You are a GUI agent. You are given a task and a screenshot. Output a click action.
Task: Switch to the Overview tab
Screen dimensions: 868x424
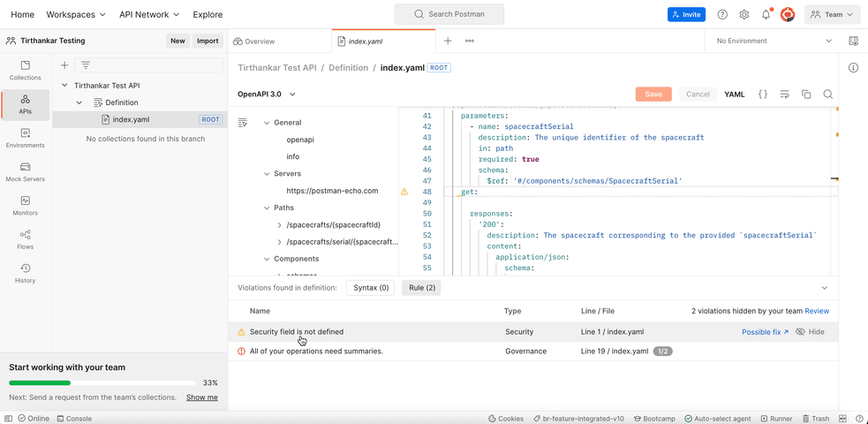pyautogui.click(x=254, y=42)
